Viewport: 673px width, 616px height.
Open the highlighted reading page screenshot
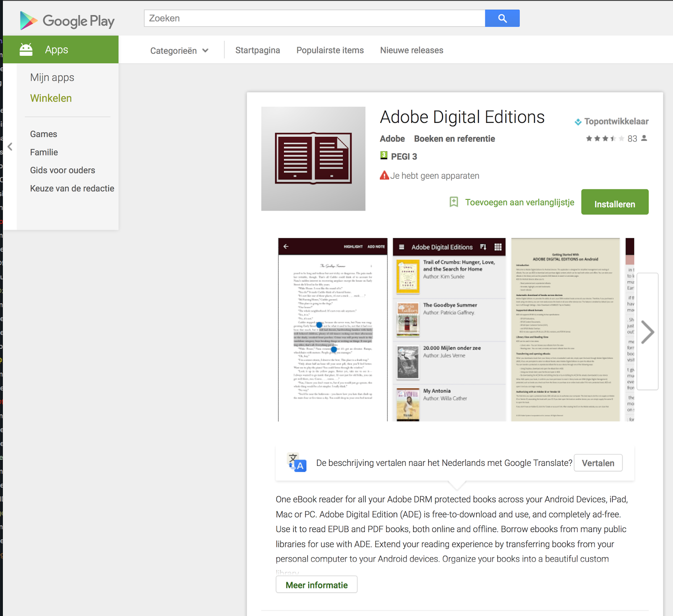pos(333,330)
